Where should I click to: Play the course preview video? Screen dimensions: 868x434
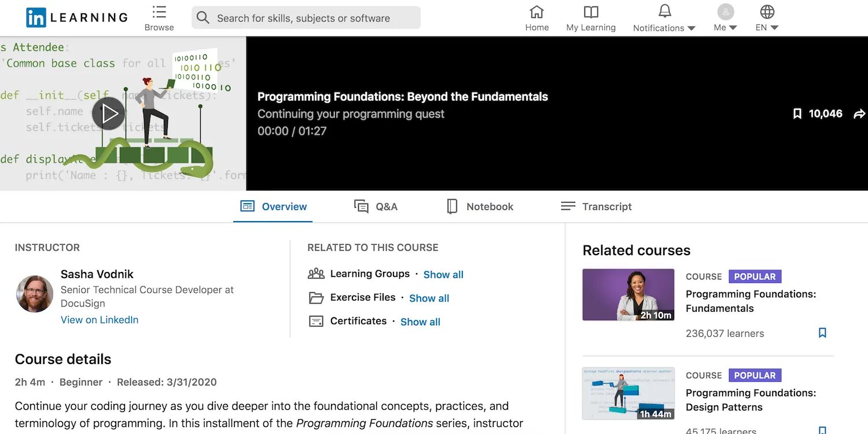(109, 113)
